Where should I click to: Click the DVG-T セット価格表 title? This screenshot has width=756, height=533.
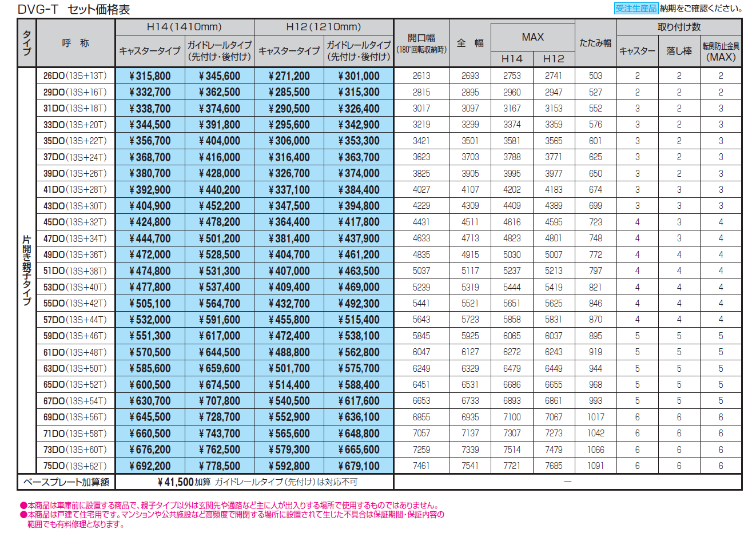pos(74,9)
